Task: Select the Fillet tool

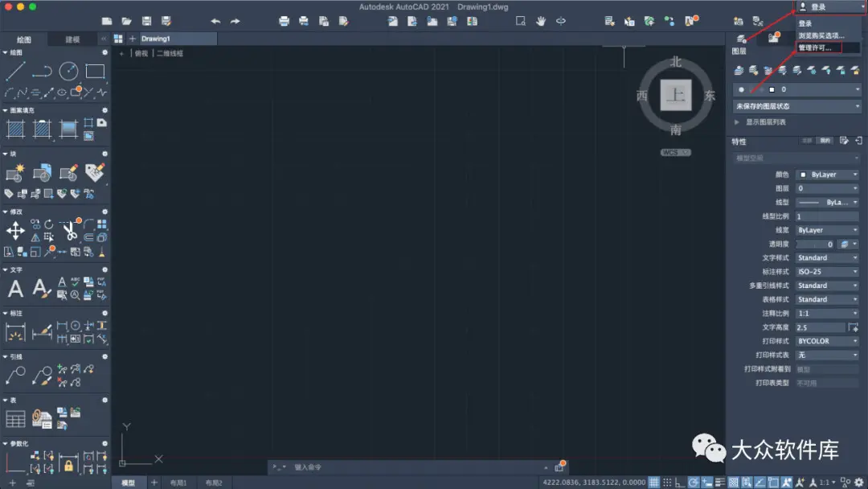Action: coord(88,224)
